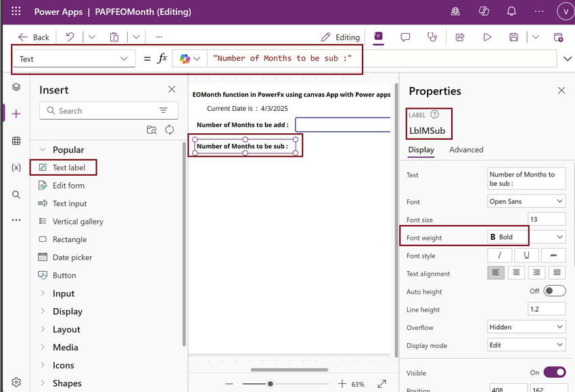Select the Insert plus icon in sidebar
Screen dimensions: 575x392
click(16, 114)
